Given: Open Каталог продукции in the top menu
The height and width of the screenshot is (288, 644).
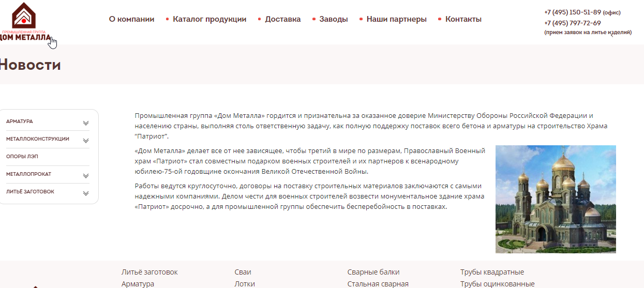Looking at the screenshot, I should [209, 19].
